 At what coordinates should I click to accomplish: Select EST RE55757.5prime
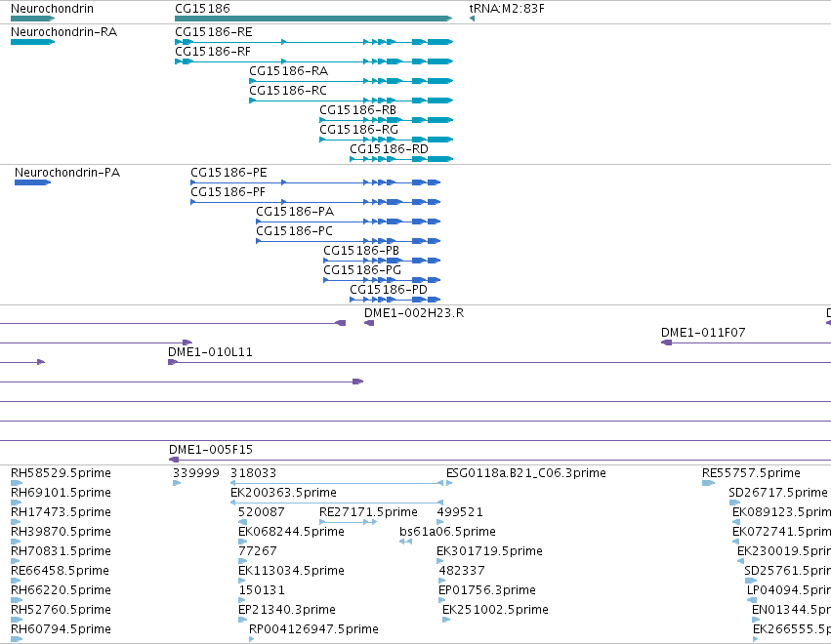coord(751,473)
